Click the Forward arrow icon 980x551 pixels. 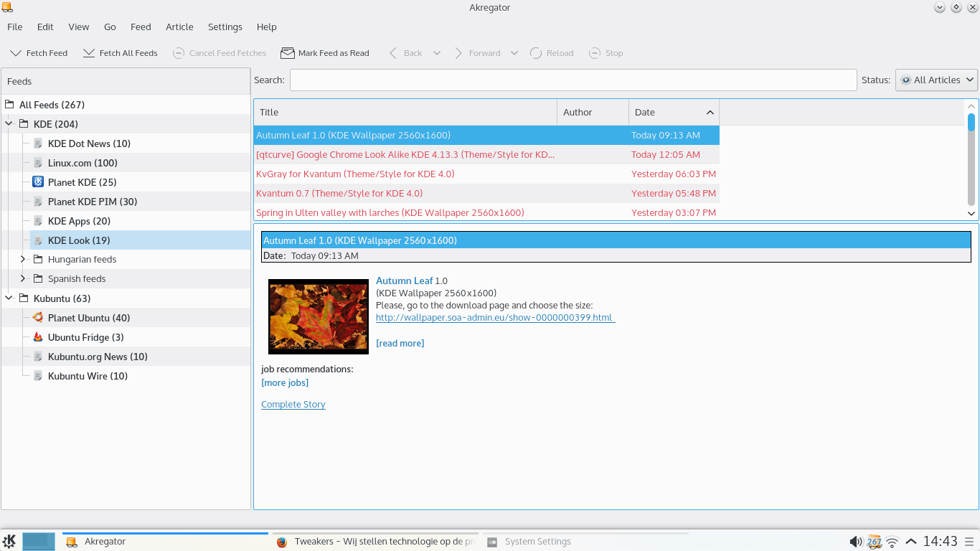tap(458, 53)
